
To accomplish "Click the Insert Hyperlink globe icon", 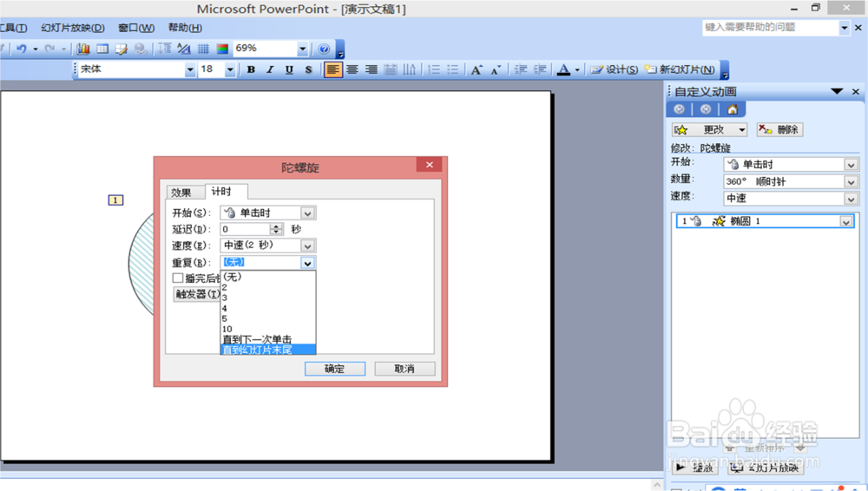I will (x=141, y=49).
